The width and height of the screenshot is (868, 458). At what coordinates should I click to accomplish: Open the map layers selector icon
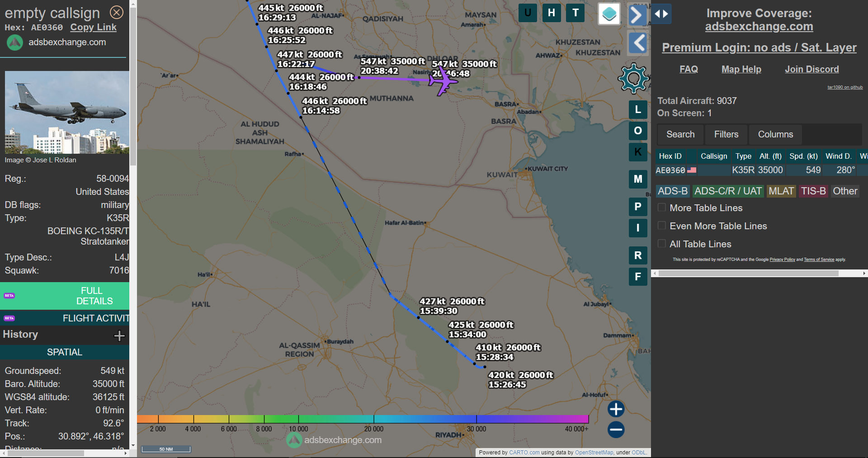point(609,14)
